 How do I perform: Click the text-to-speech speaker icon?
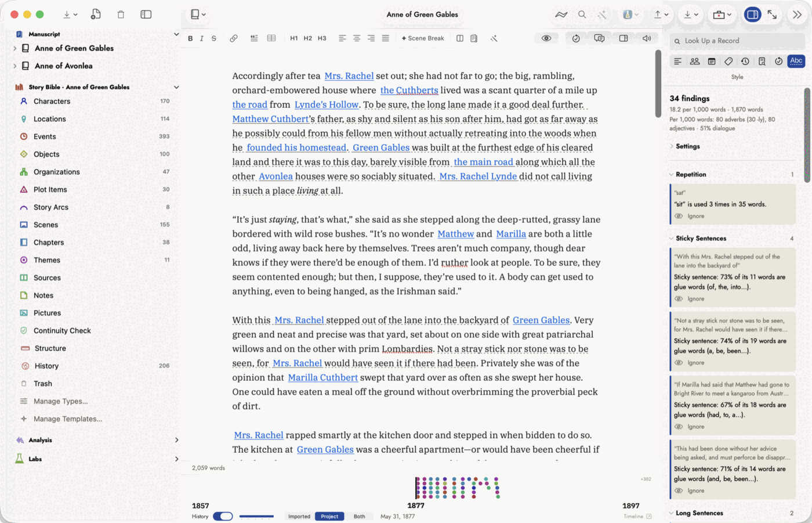pyautogui.click(x=647, y=38)
